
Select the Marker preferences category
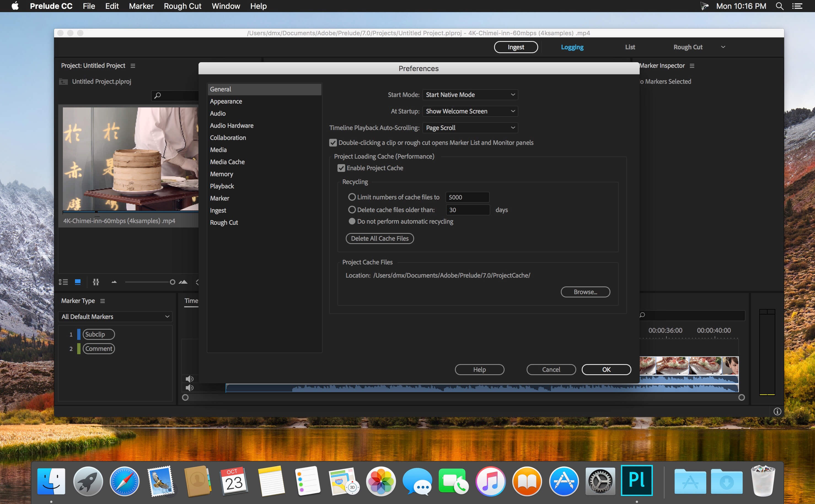[219, 198]
